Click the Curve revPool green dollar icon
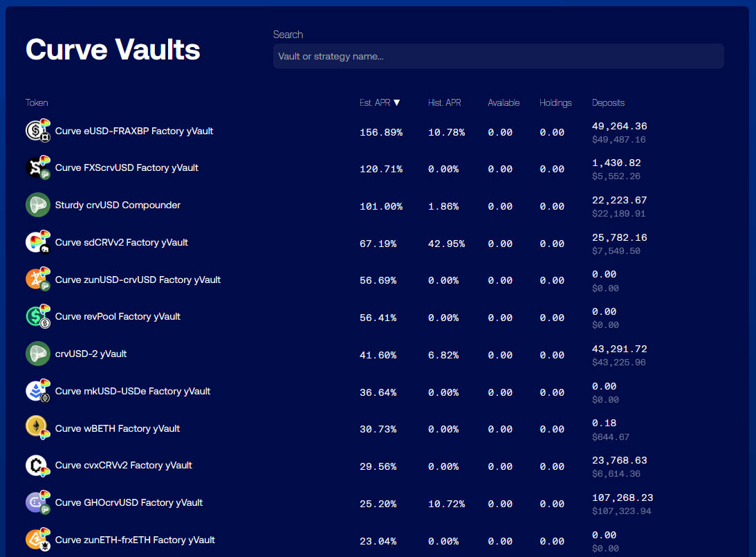The image size is (756, 557). (x=37, y=317)
